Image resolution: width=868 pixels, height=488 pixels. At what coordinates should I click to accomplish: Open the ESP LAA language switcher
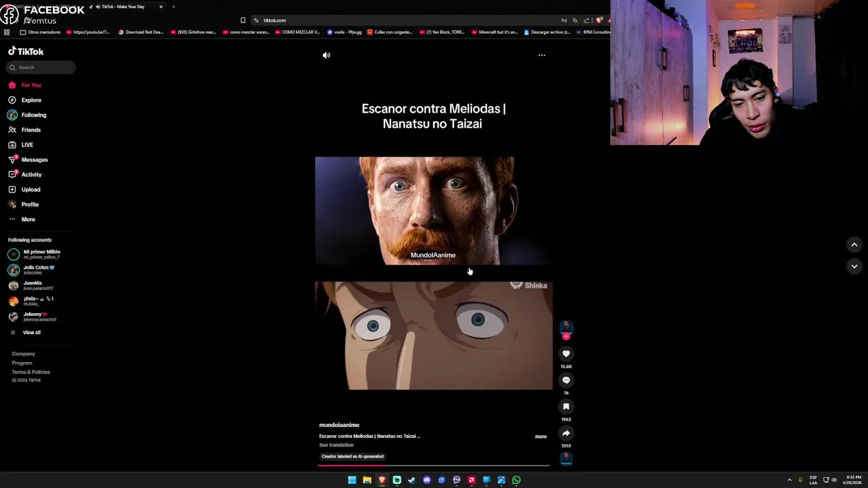[x=813, y=480]
